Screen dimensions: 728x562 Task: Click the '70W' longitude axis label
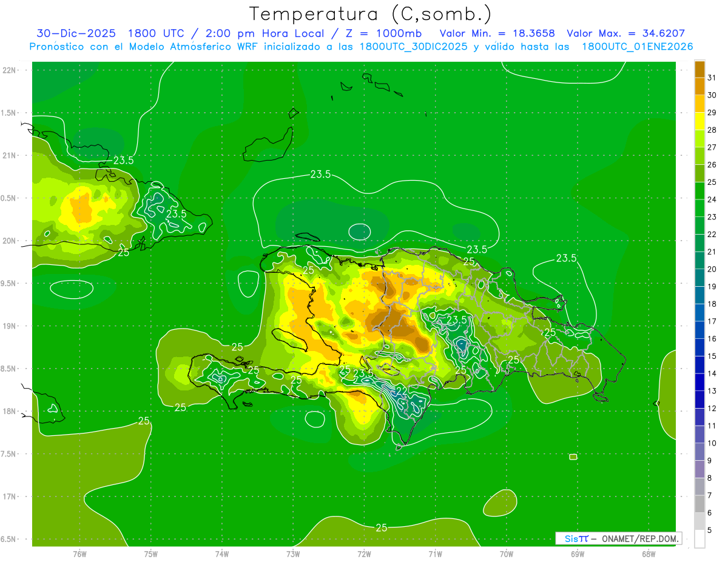pos(507,554)
